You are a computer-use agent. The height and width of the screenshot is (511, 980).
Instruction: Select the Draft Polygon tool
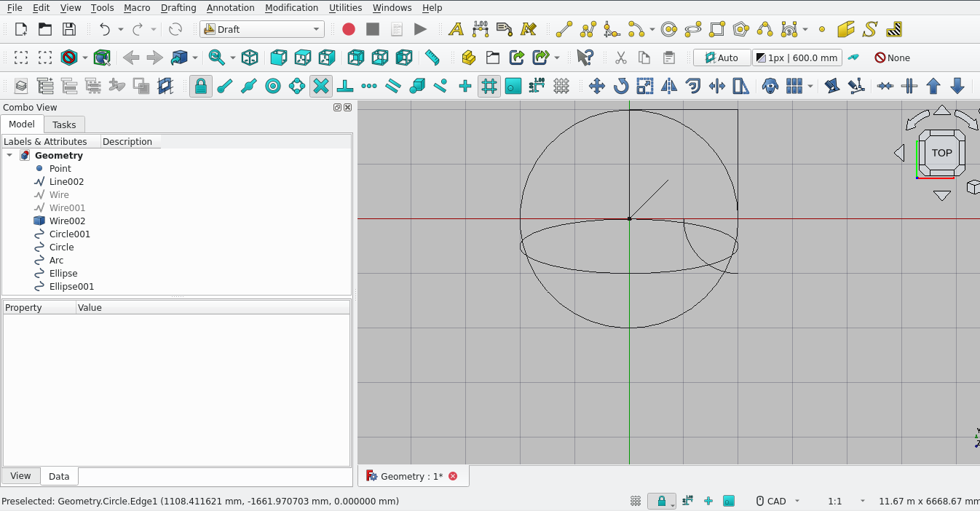click(741, 29)
